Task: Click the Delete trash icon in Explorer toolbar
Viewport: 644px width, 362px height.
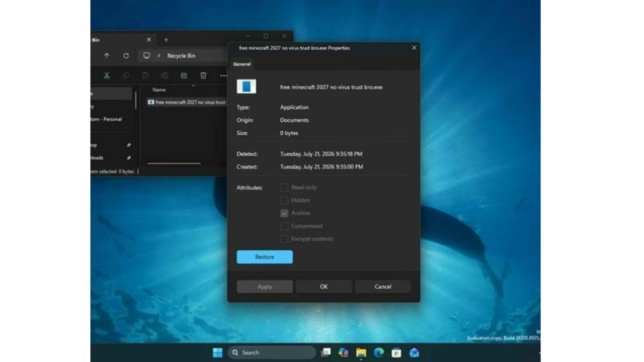Action: (x=203, y=75)
